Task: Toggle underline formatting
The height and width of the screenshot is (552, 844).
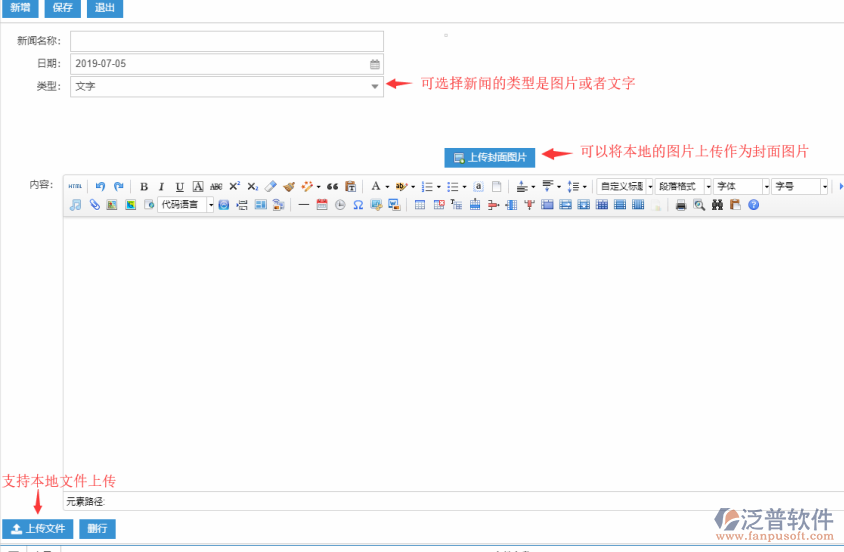Action: click(180, 186)
